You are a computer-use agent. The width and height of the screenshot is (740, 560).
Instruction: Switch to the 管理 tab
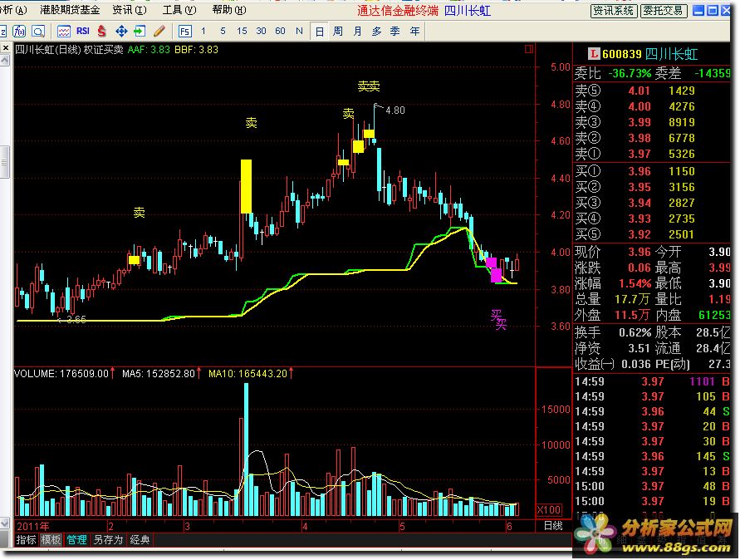[76, 540]
